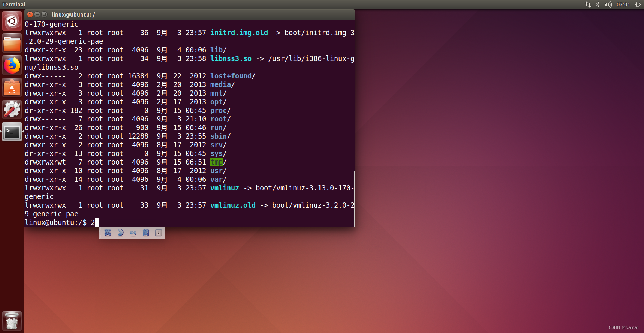
Task: Open the network connections indicator
Action: pos(588,4)
